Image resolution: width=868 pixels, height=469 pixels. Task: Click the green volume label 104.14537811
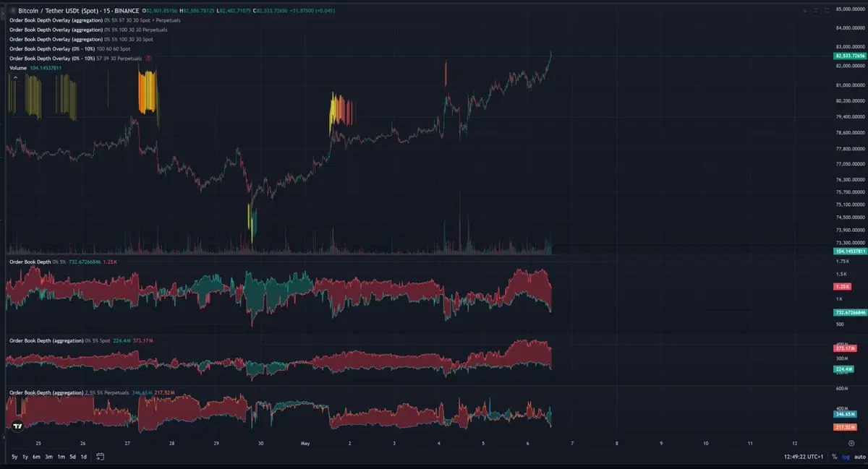tap(850, 250)
